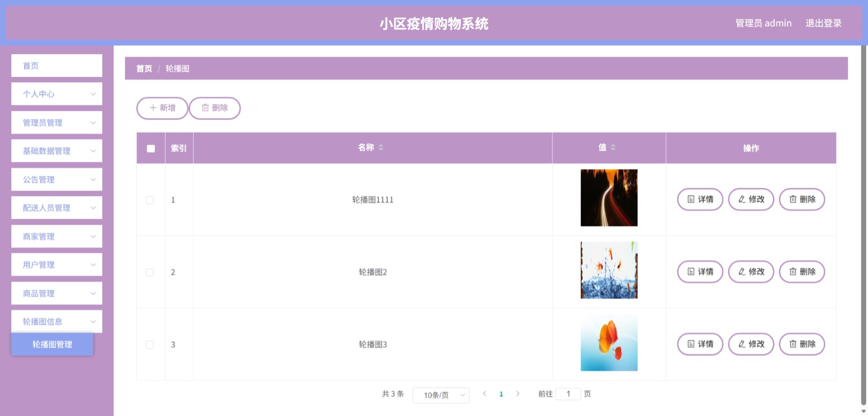Click the 轮播图 breadcrumb text

click(177, 69)
